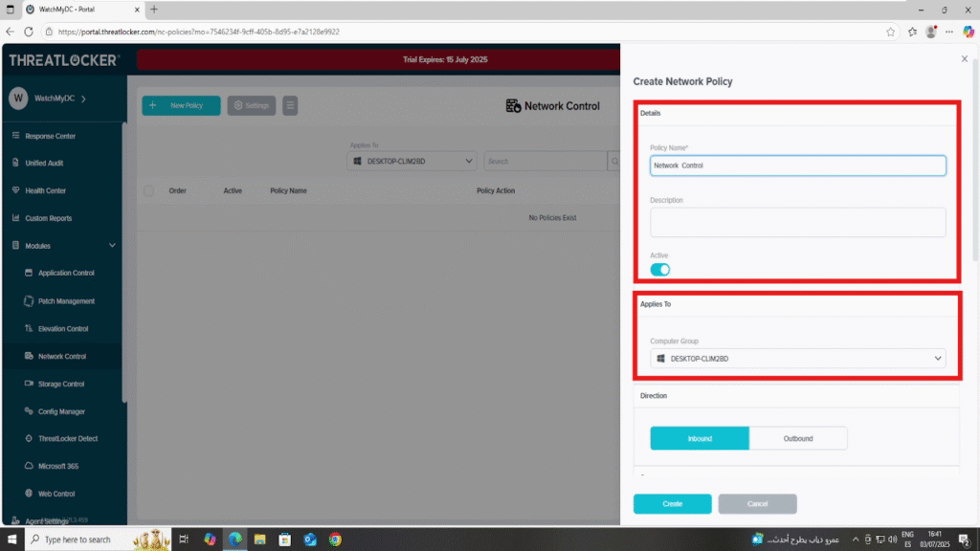The image size is (980, 551).
Task: Open browser favorites list icon
Action: pyautogui.click(x=912, y=32)
